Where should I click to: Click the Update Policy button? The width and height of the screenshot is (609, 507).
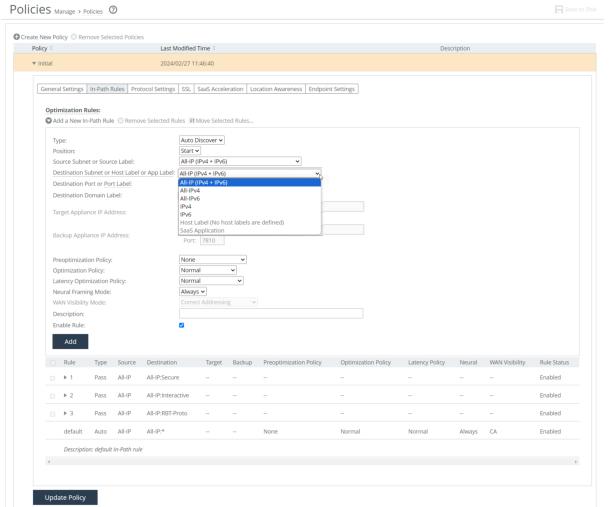click(x=65, y=495)
